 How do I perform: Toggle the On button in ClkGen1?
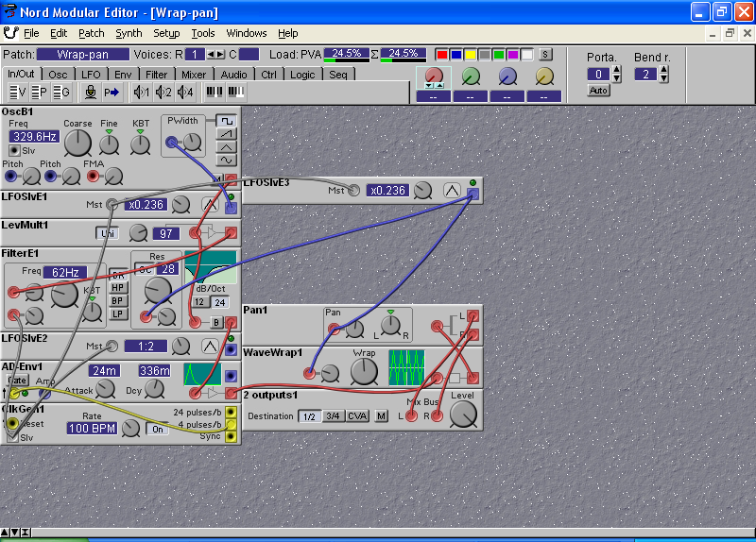158,429
